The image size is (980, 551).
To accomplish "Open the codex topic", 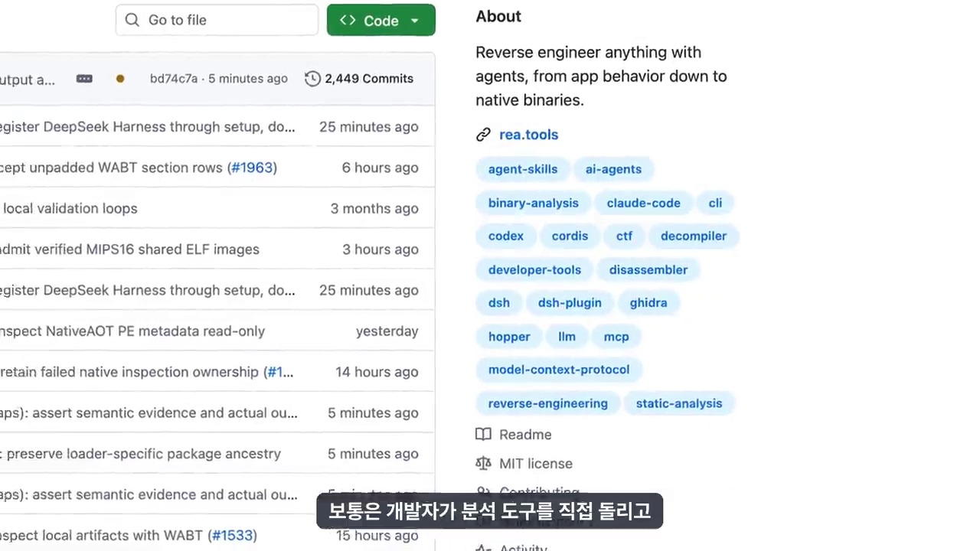I will tap(506, 236).
